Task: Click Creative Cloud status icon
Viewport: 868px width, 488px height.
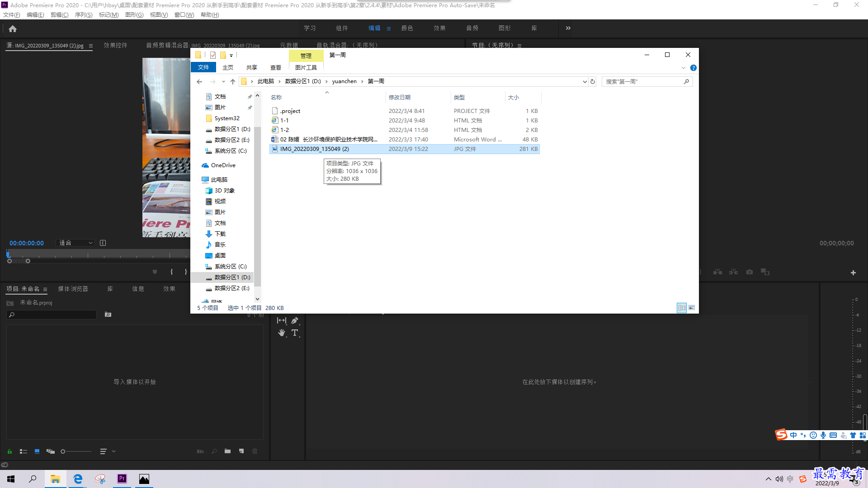Action: click(x=5, y=465)
